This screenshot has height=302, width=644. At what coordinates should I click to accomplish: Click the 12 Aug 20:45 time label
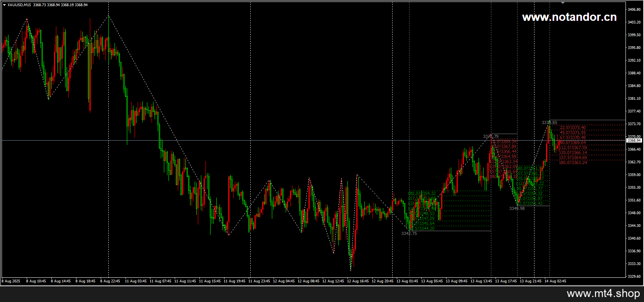coord(383,281)
